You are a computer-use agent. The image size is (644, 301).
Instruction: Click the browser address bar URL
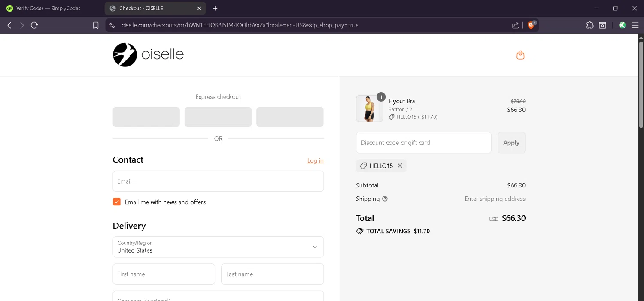coord(240,25)
